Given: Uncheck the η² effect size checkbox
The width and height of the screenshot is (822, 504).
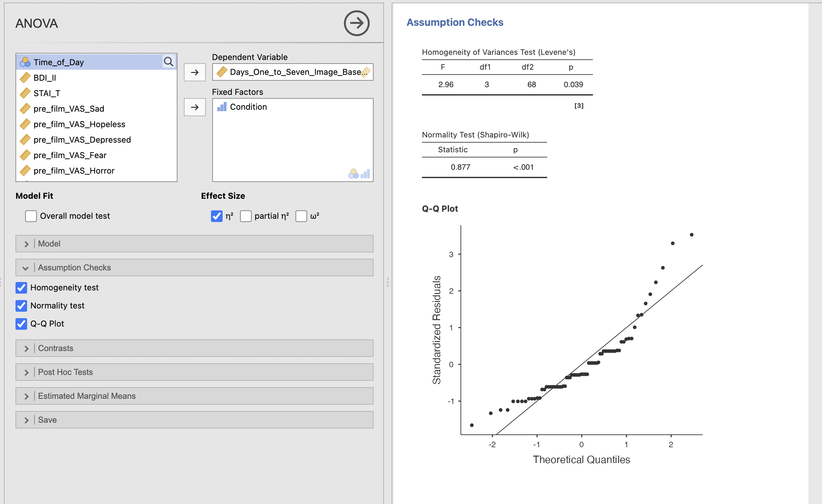Looking at the screenshot, I should coord(217,216).
